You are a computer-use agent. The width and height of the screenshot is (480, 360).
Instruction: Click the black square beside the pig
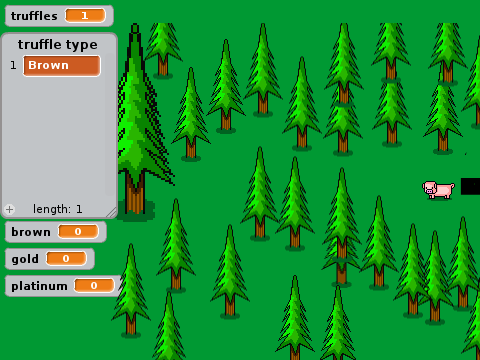[x=470, y=186]
